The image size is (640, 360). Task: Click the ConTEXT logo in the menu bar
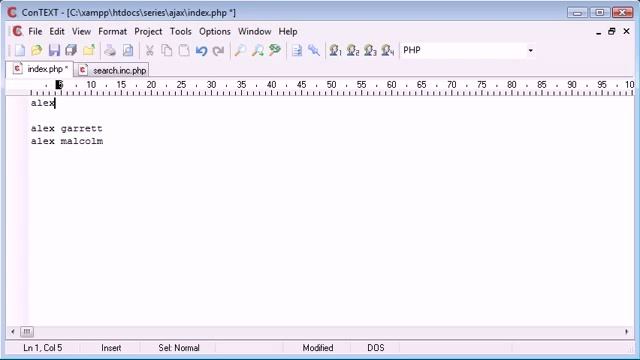[17, 31]
